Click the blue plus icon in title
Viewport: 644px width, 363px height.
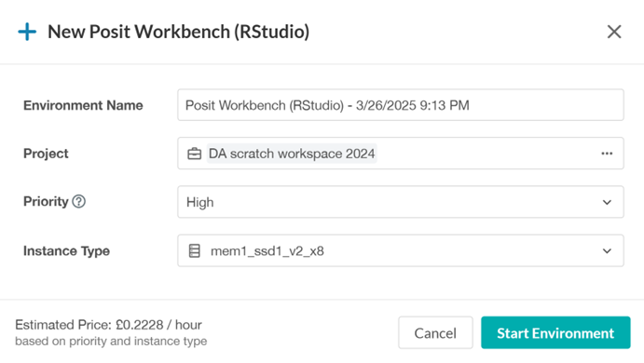(27, 32)
